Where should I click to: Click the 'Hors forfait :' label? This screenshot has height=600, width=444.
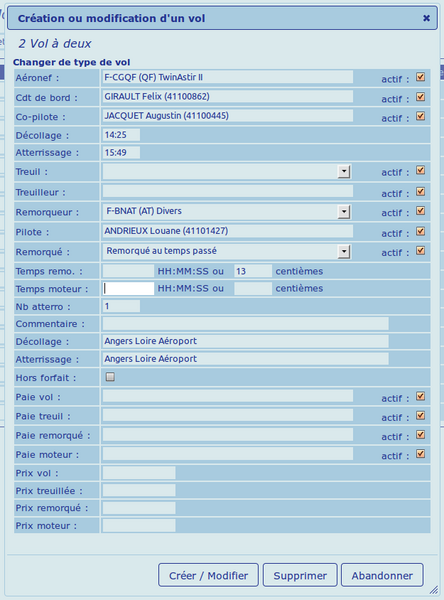[x=46, y=378]
